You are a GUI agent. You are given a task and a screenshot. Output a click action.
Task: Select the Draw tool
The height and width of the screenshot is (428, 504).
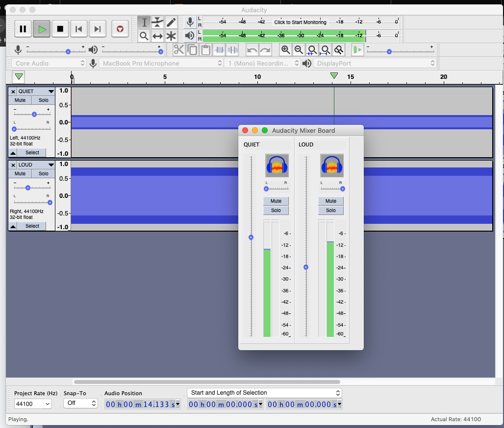tap(171, 22)
